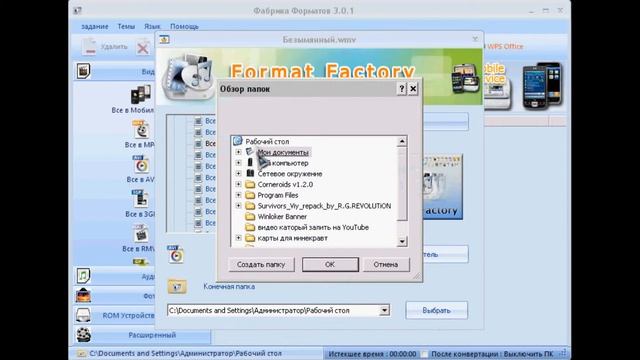Click the Отмена button

click(386, 264)
